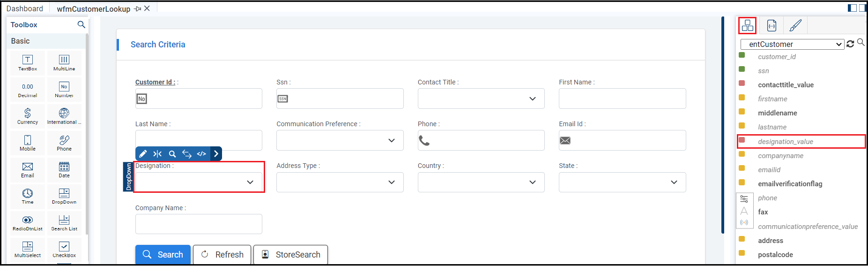
Task: Click the StoreSearch button
Action: [290, 254]
